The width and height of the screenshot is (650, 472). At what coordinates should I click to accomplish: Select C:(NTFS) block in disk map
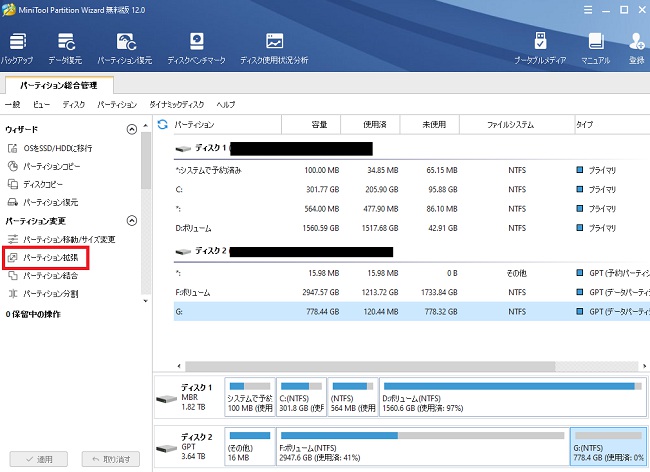pyautogui.click(x=301, y=397)
